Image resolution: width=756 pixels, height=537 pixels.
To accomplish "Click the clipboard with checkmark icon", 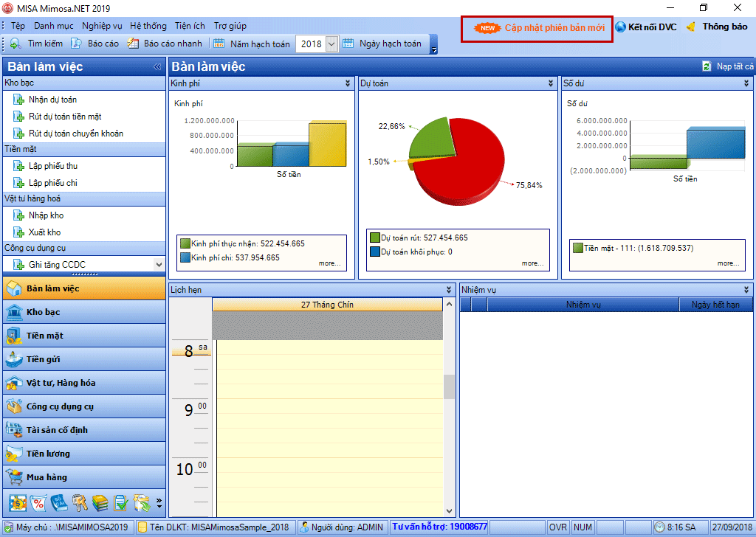I will point(121,503).
